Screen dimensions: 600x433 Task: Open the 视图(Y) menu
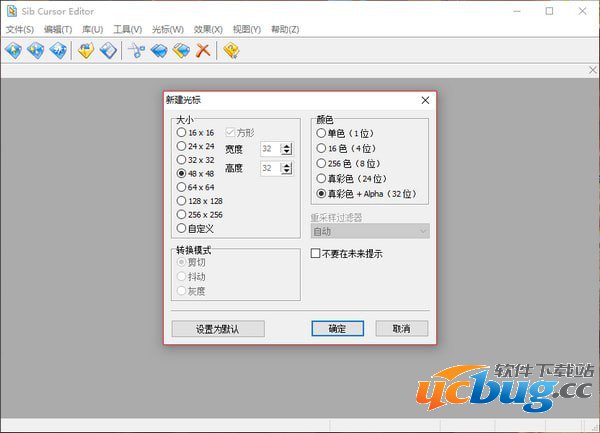[247, 29]
